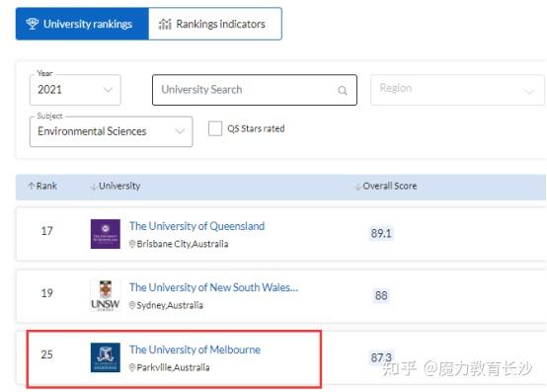Viewport: 547px width, 392px height.
Task: Open the Rankings indicators tab
Action: pyautogui.click(x=215, y=24)
